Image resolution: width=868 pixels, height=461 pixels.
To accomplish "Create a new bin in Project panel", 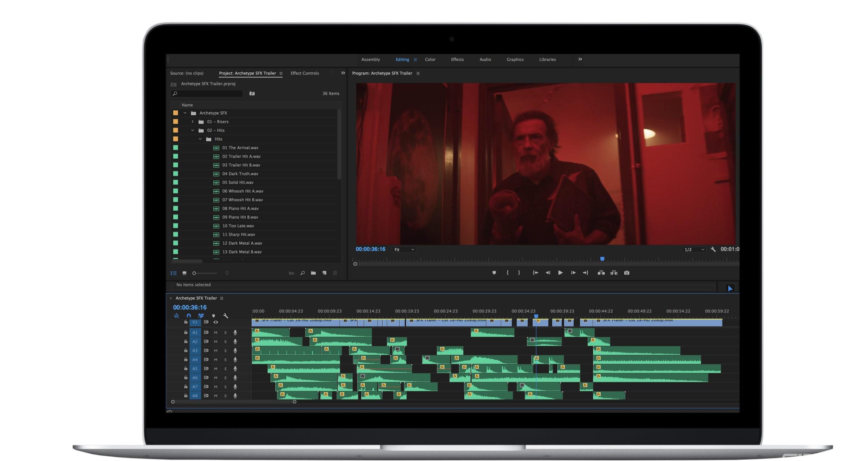I will tap(313, 273).
